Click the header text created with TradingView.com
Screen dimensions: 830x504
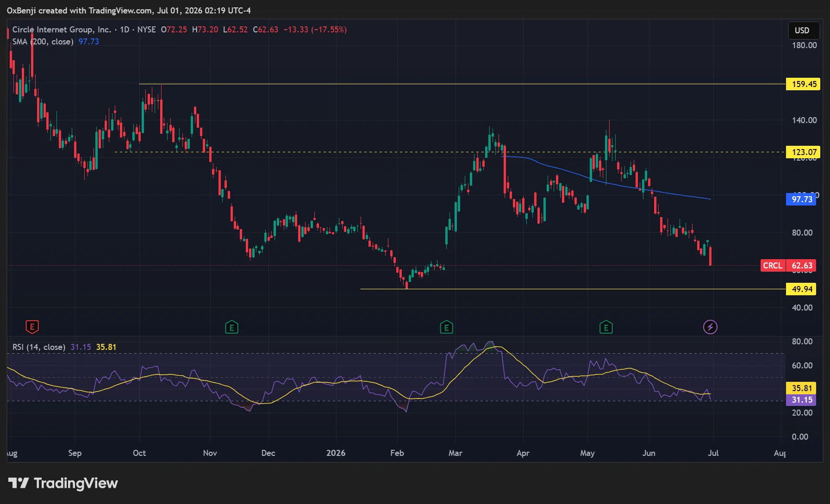tap(95, 10)
